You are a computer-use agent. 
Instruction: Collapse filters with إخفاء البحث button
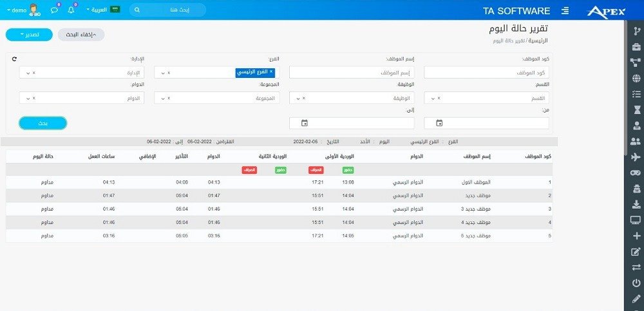tap(81, 35)
